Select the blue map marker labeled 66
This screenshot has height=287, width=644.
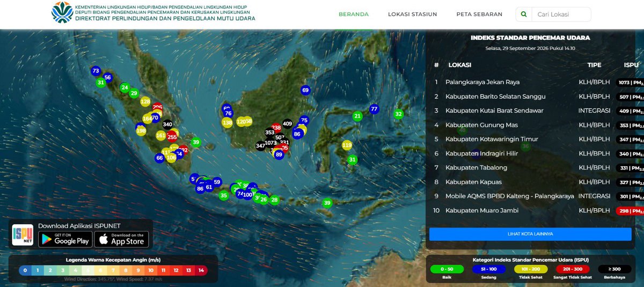[159, 158]
